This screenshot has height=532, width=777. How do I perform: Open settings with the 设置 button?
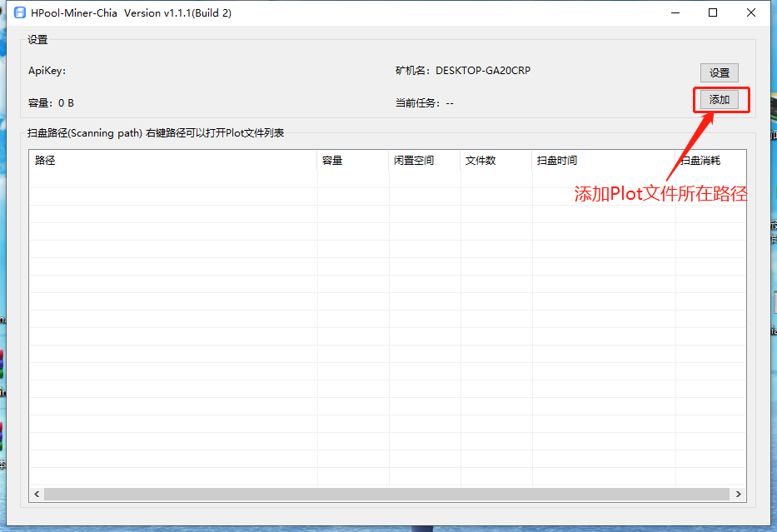(719, 73)
